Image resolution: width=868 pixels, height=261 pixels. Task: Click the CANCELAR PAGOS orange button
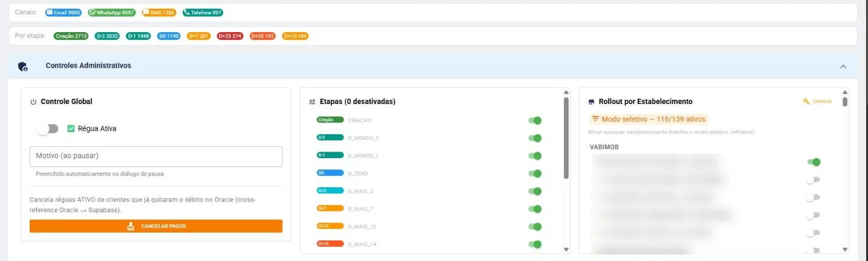pyautogui.click(x=156, y=226)
